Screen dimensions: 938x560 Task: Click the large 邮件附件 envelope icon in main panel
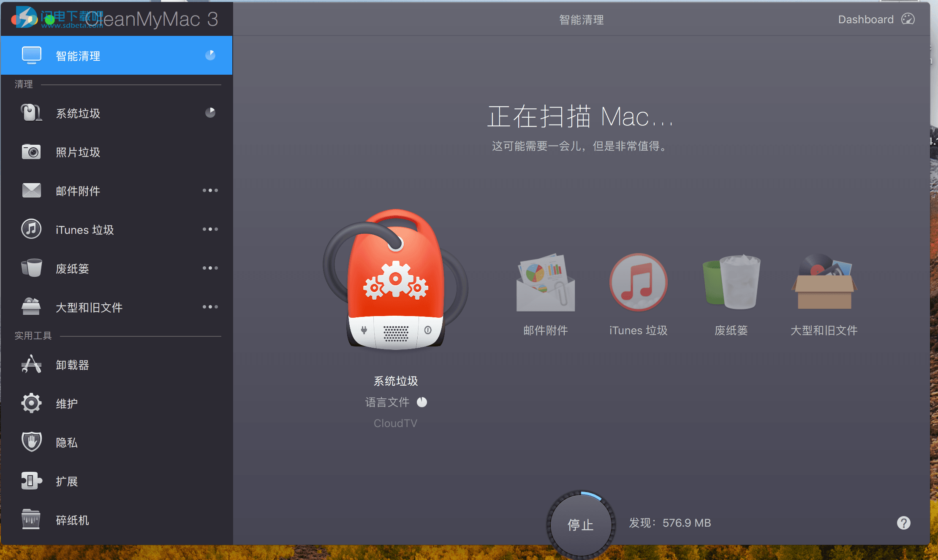click(x=546, y=282)
